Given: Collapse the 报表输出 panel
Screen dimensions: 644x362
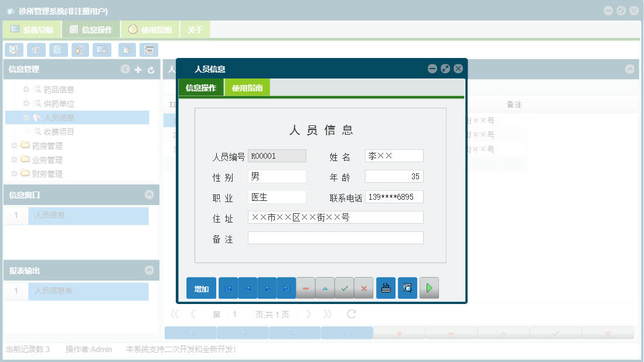Looking at the screenshot, I should pyautogui.click(x=151, y=271).
